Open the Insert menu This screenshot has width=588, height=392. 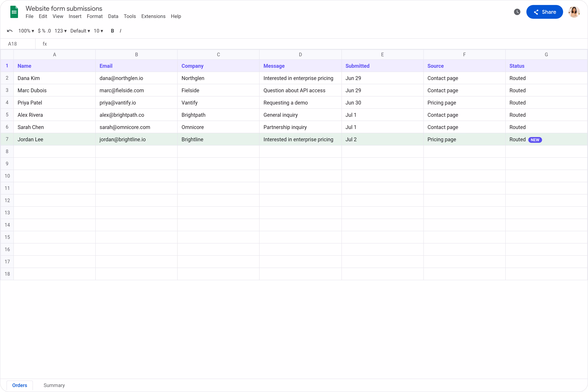pos(75,16)
